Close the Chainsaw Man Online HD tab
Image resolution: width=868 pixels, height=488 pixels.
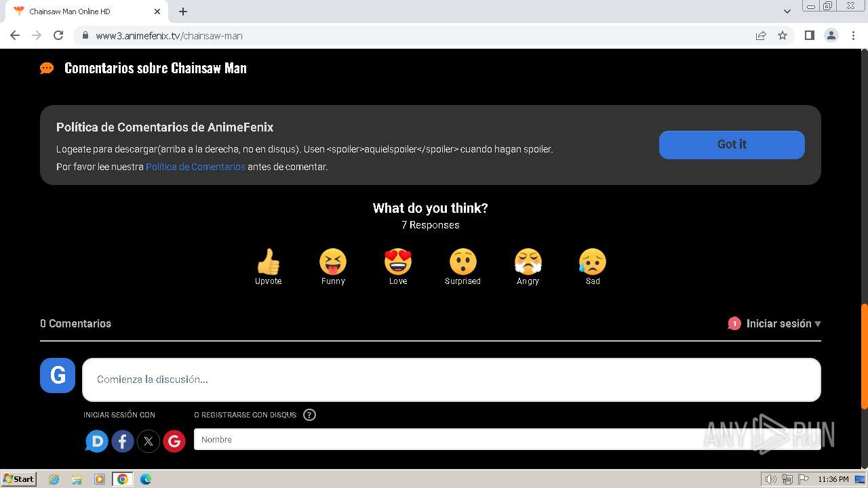157,12
